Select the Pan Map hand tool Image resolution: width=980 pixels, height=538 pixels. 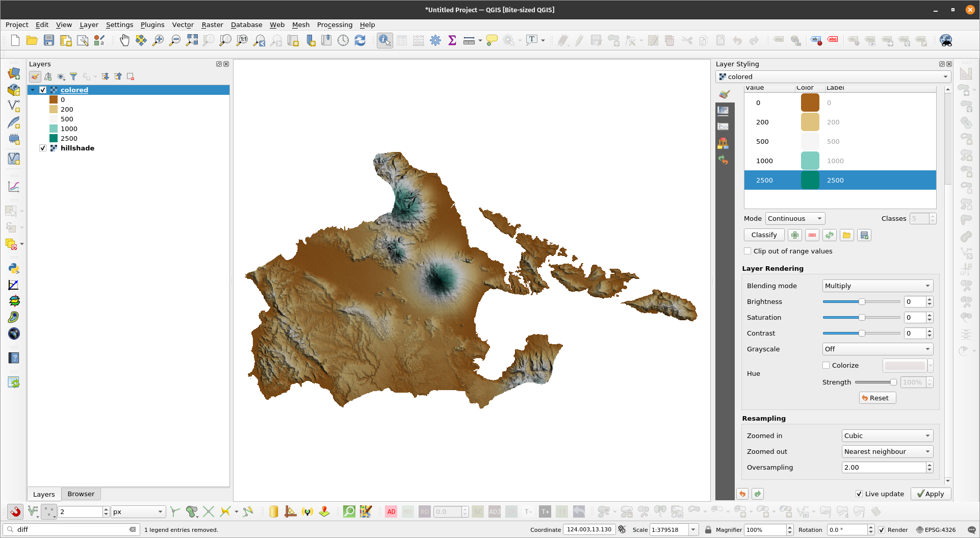pyautogui.click(x=124, y=40)
